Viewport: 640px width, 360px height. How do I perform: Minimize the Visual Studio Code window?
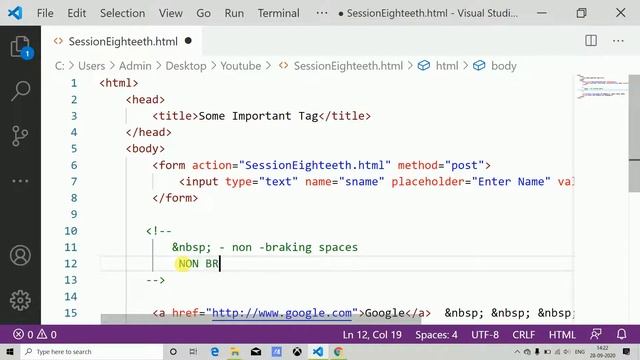point(542,13)
